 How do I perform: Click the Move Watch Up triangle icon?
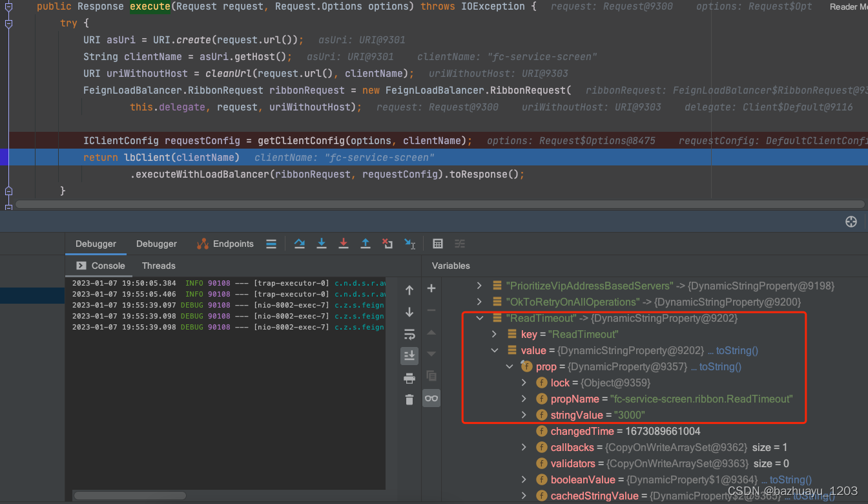[x=431, y=332]
